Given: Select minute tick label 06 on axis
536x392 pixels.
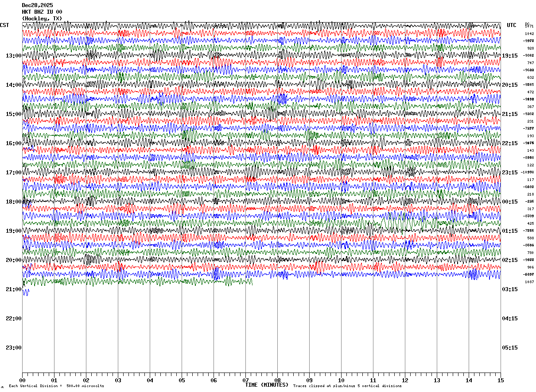Looking at the screenshot, I should pos(214,380).
